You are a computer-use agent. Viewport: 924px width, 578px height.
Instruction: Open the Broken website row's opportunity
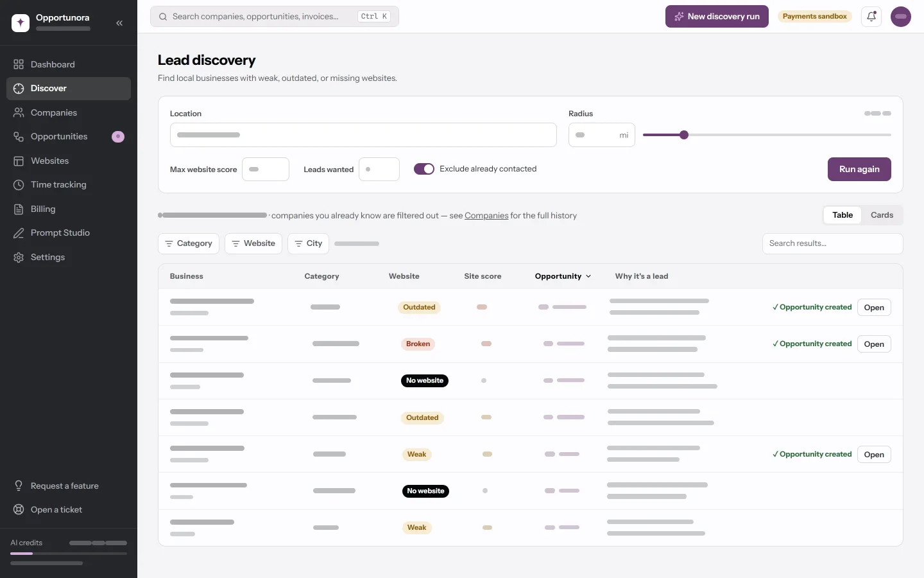[x=874, y=344]
